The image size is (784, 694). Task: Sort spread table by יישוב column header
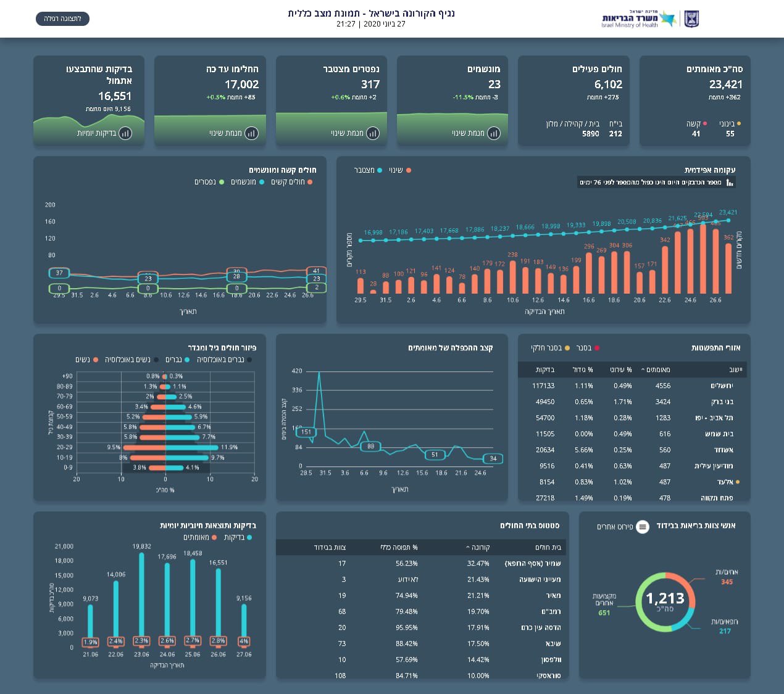click(735, 370)
